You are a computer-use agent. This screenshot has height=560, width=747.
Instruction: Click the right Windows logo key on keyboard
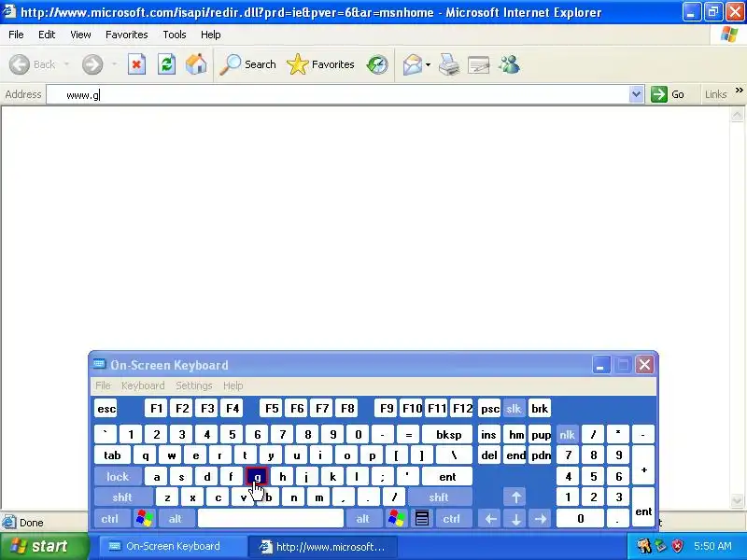396,519
